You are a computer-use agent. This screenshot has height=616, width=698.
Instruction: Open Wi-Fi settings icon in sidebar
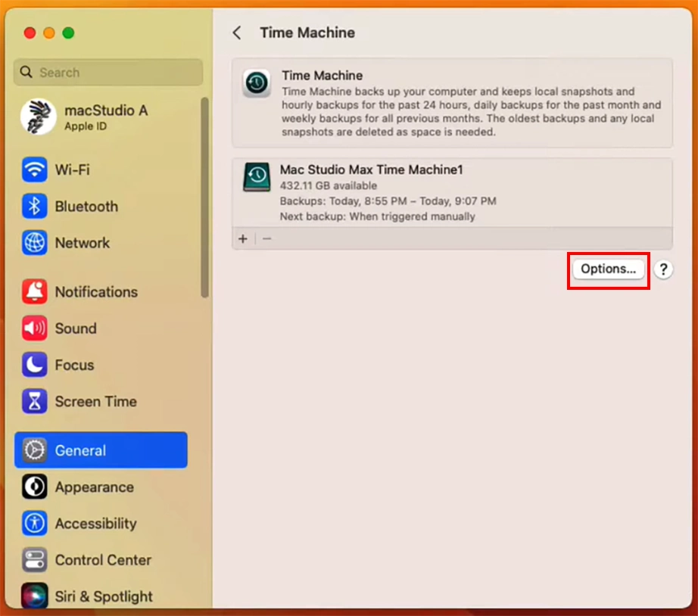(34, 170)
